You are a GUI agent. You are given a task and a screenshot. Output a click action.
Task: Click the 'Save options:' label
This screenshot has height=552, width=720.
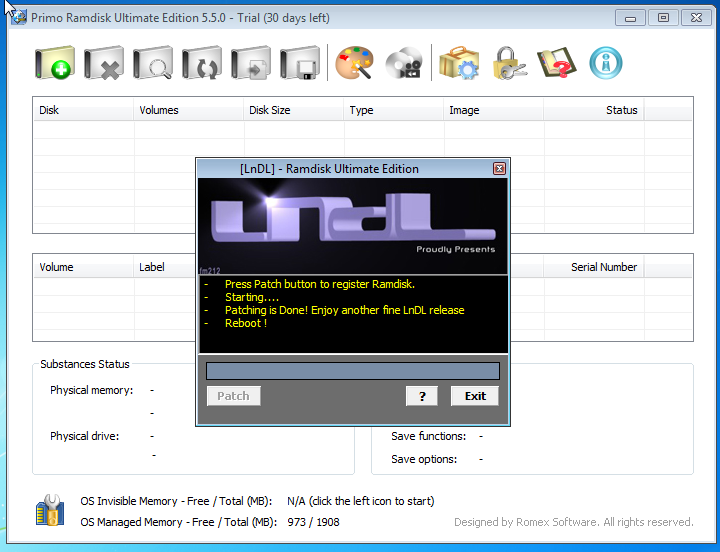pyautogui.click(x=424, y=459)
